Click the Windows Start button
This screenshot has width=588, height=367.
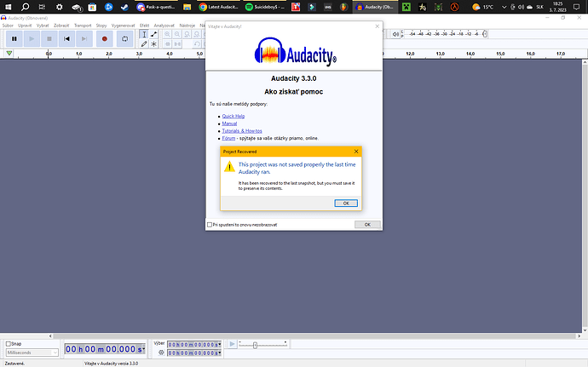point(8,7)
